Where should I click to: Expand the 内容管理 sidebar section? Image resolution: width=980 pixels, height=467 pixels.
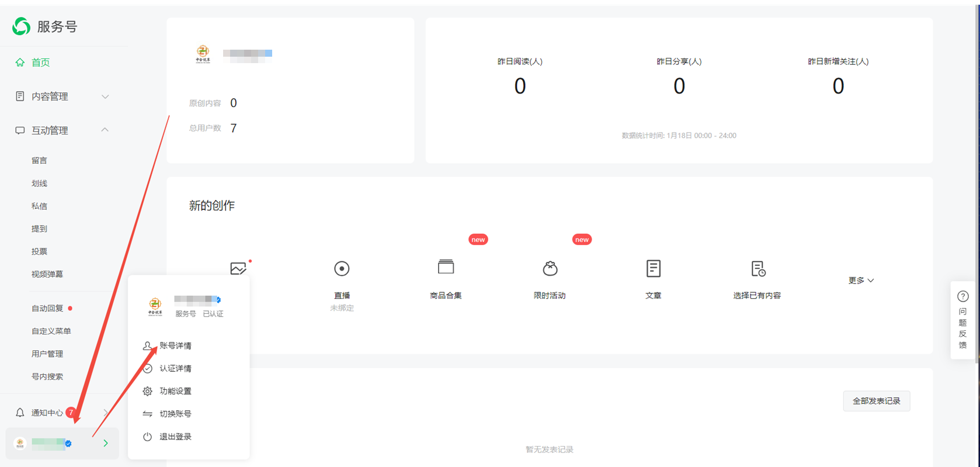click(x=105, y=96)
